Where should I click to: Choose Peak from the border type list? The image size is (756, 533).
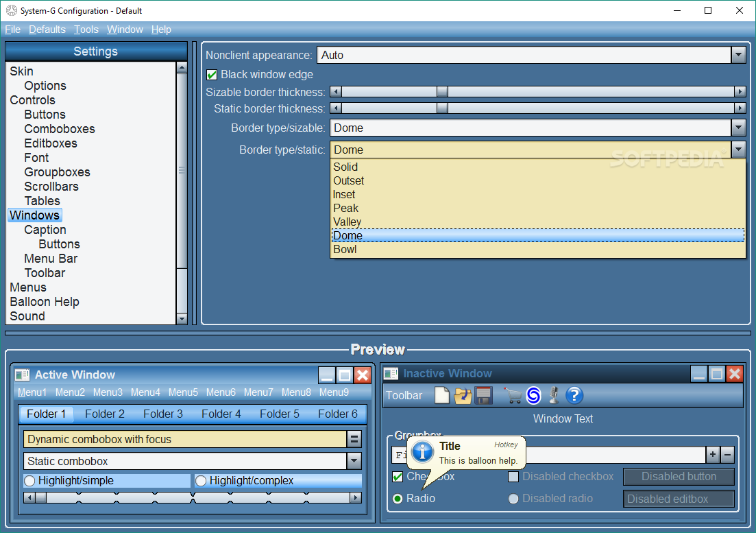pyautogui.click(x=537, y=209)
